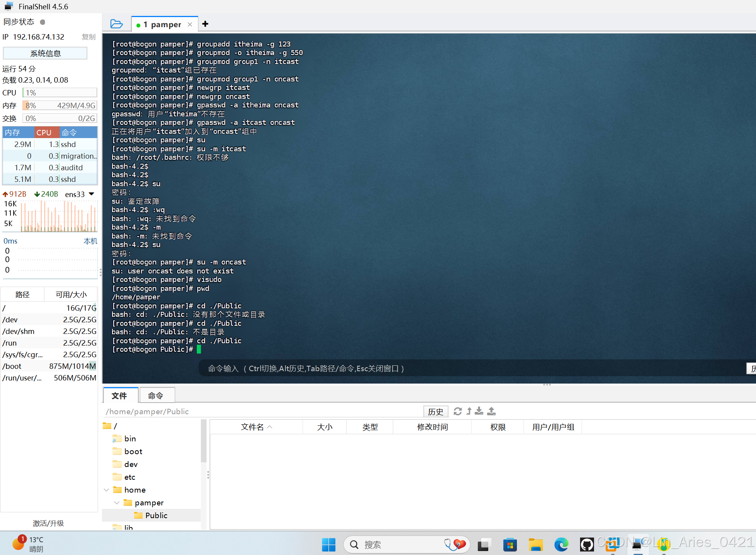Image resolution: width=756 pixels, height=555 pixels.
Task: Go up to the parent directory
Action: [x=469, y=411]
